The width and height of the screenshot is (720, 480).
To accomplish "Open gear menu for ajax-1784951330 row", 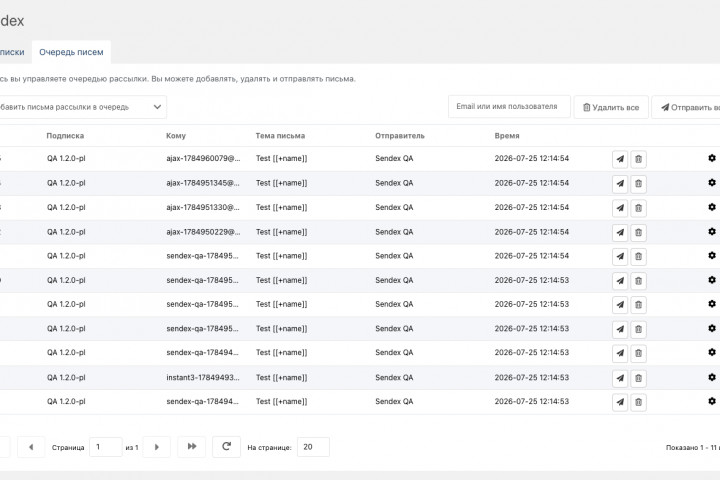I will [x=712, y=207].
